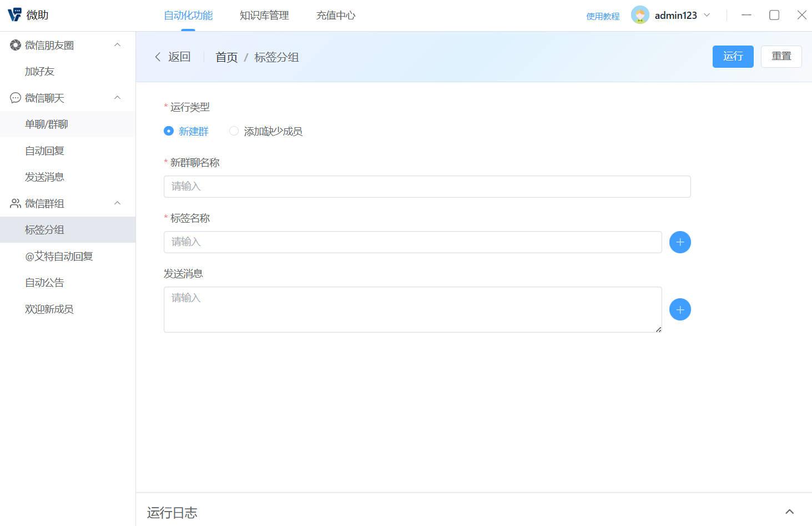Click the plus icon beside 发送消息 textarea
This screenshot has width=812, height=526.
(679, 309)
